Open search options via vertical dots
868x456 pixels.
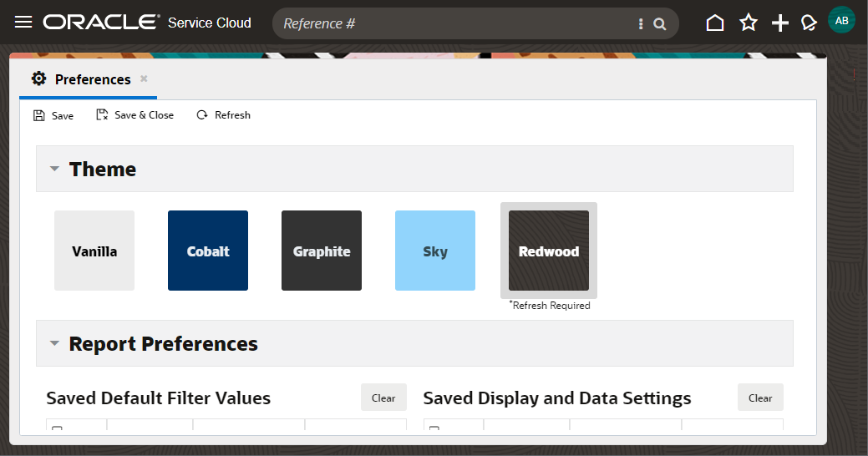641,24
